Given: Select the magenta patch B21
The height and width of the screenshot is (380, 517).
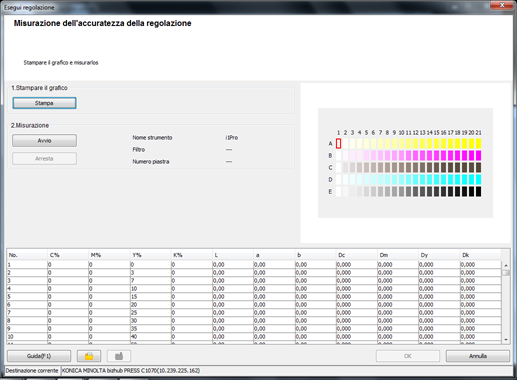Looking at the screenshot, I should (x=478, y=156).
